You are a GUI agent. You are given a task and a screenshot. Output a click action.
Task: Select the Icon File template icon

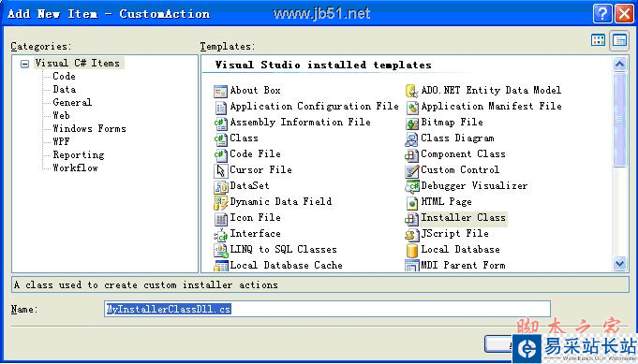tap(220, 219)
